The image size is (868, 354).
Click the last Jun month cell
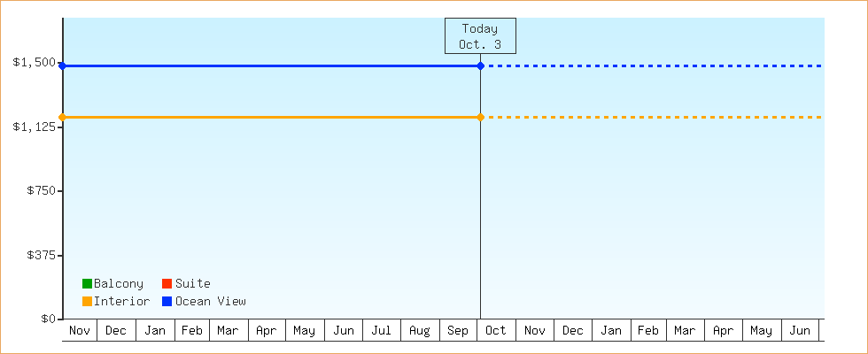(800, 330)
